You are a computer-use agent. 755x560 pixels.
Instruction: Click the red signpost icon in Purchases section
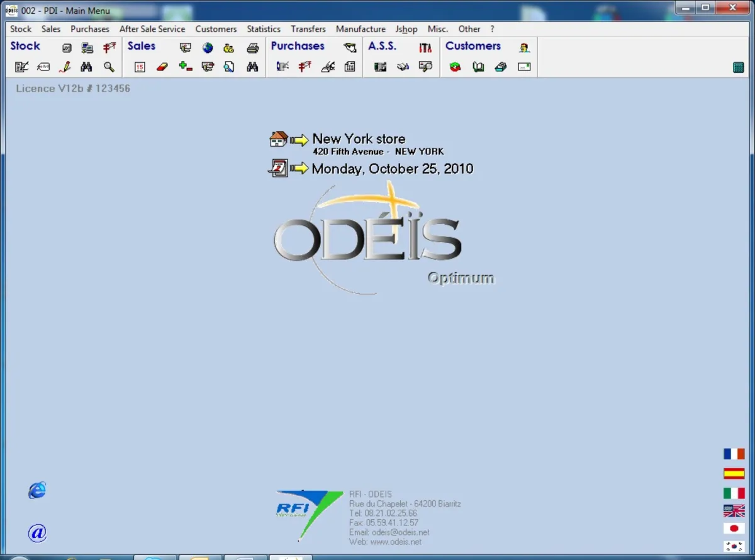[305, 67]
